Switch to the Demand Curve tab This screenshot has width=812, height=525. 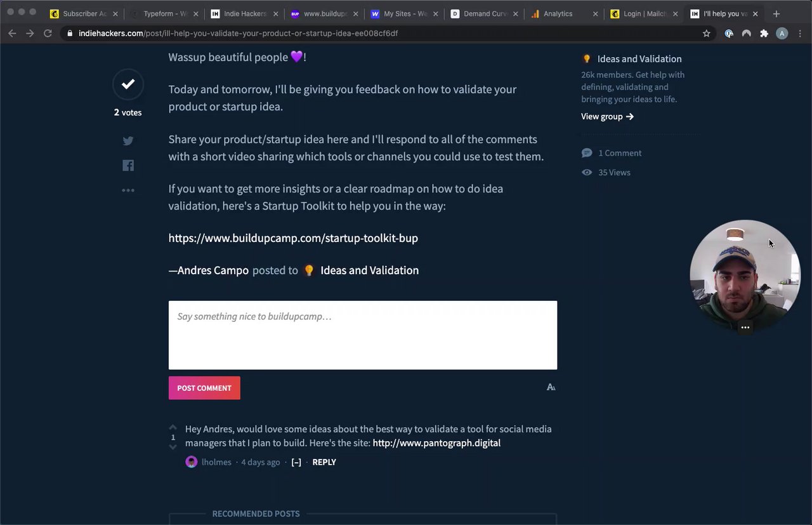click(485, 13)
